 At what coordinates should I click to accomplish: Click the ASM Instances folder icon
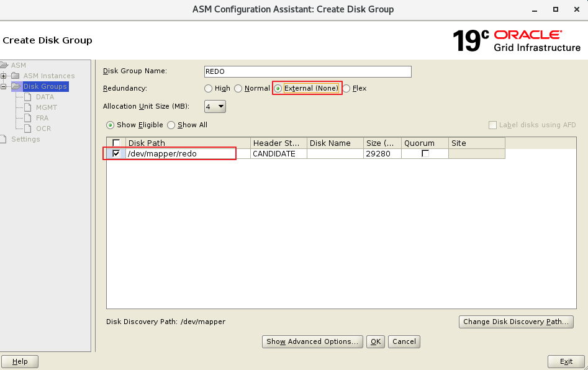pyautogui.click(x=16, y=76)
